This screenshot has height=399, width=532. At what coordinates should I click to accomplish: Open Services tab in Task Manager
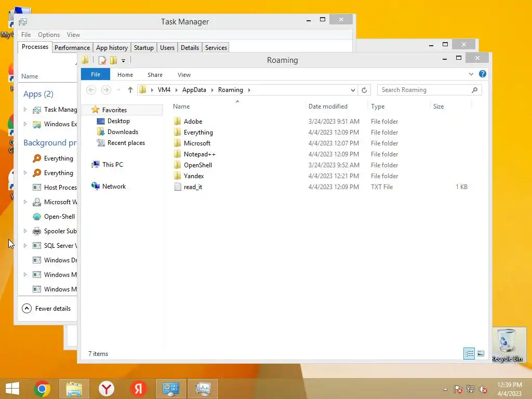click(x=216, y=47)
